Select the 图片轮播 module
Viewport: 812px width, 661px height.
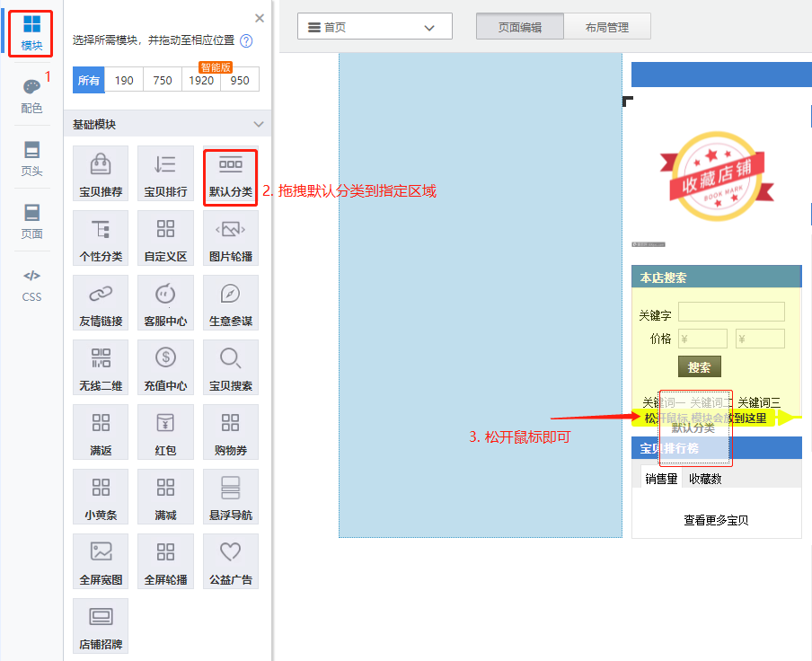tap(231, 238)
